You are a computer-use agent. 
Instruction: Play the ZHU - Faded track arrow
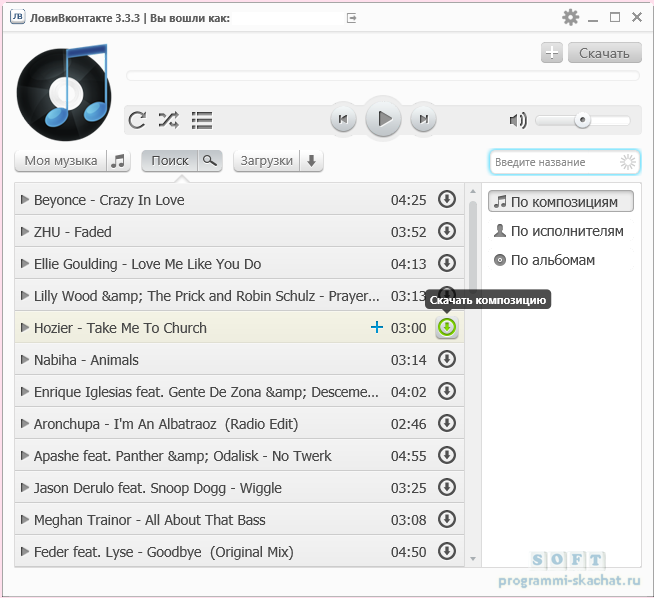[25, 232]
